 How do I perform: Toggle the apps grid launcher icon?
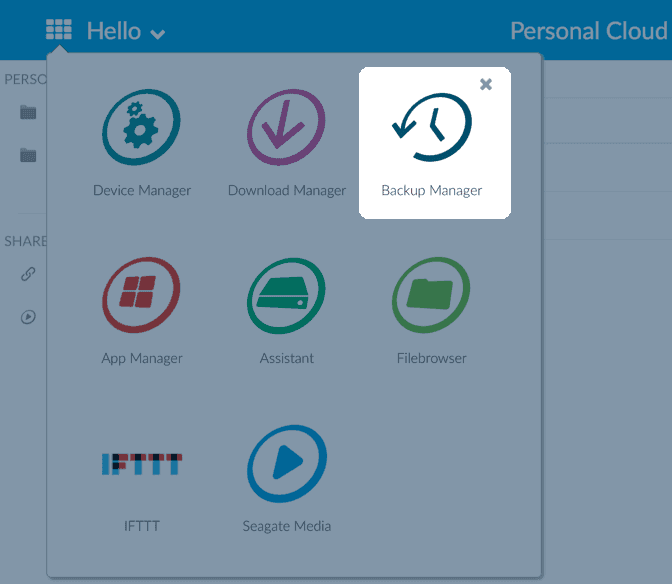tap(59, 31)
